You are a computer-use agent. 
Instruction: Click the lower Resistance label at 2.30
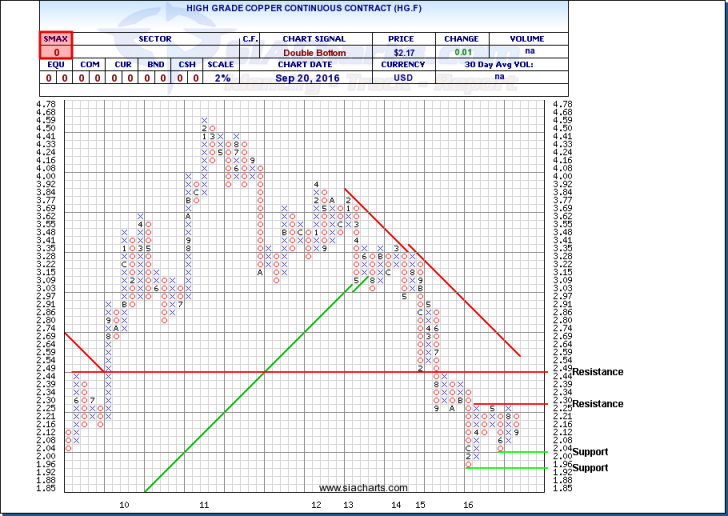click(x=600, y=404)
